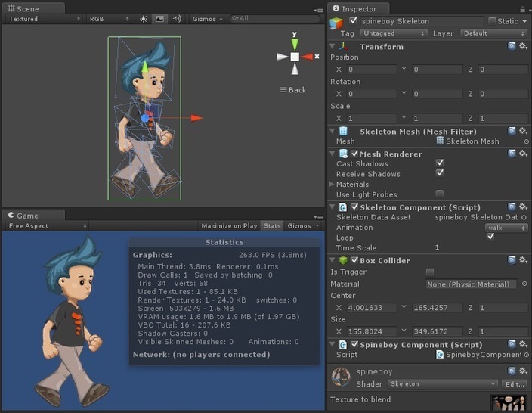
Task: Open Mesh Renderer gear settings menu
Action: pyautogui.click(x=523, y=154)
